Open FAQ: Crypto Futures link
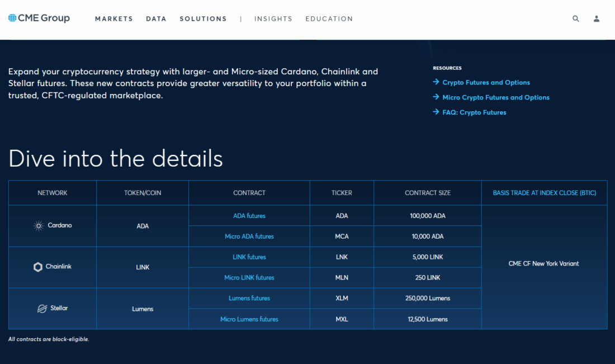The image size is (615, 364). tap(474, 112)
